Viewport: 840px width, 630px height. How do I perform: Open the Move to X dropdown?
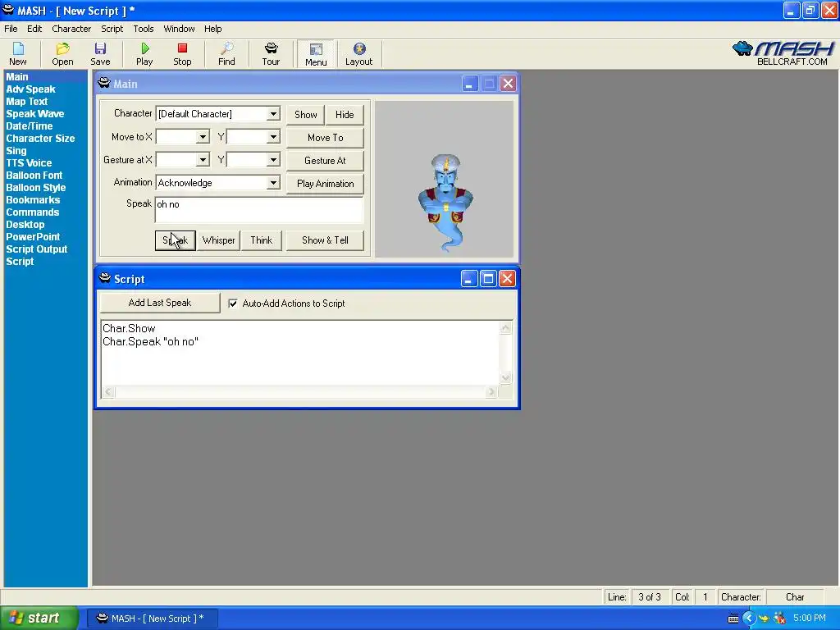(203, 137)
